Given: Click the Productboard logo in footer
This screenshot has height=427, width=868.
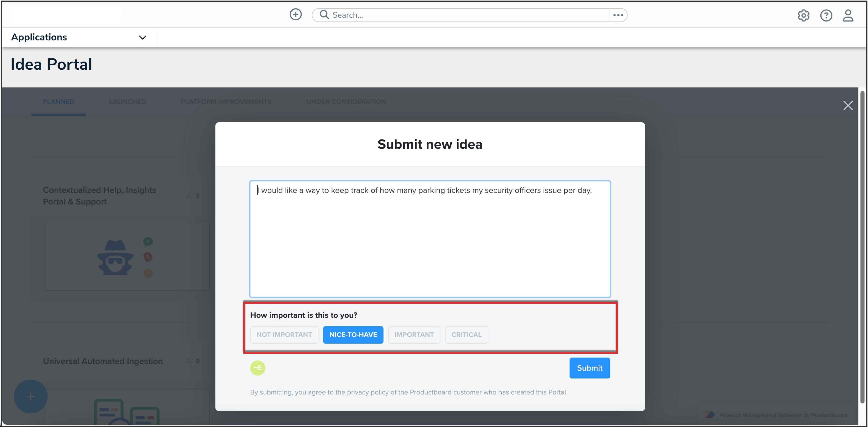Looking at the screenshot, I should [709, 415].
